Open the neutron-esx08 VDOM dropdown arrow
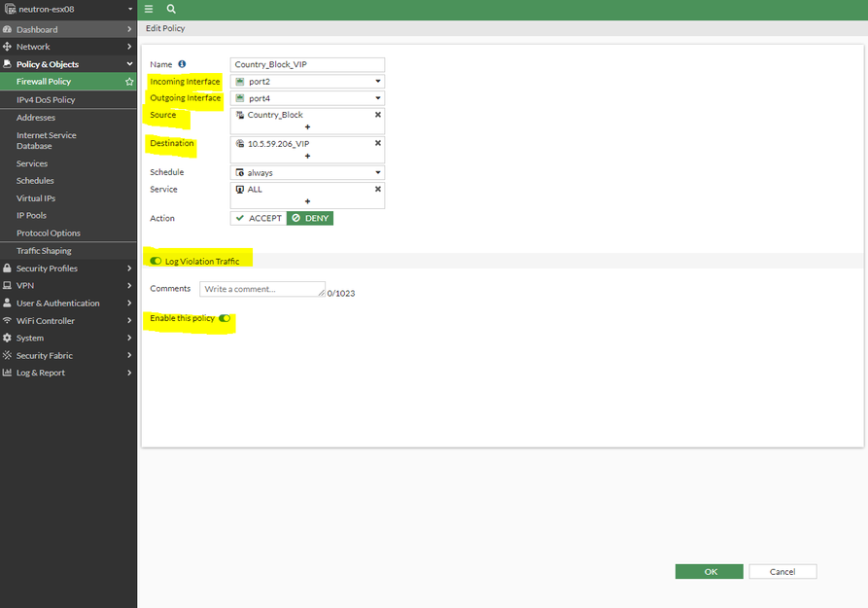The width and height of the screenshot is (868, 608). click(130, 9)
